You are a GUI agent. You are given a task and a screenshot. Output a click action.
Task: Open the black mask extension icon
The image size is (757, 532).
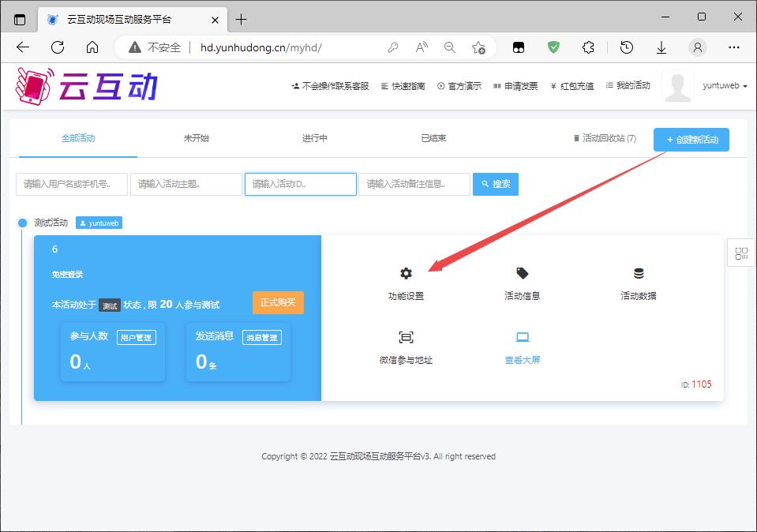519,47
